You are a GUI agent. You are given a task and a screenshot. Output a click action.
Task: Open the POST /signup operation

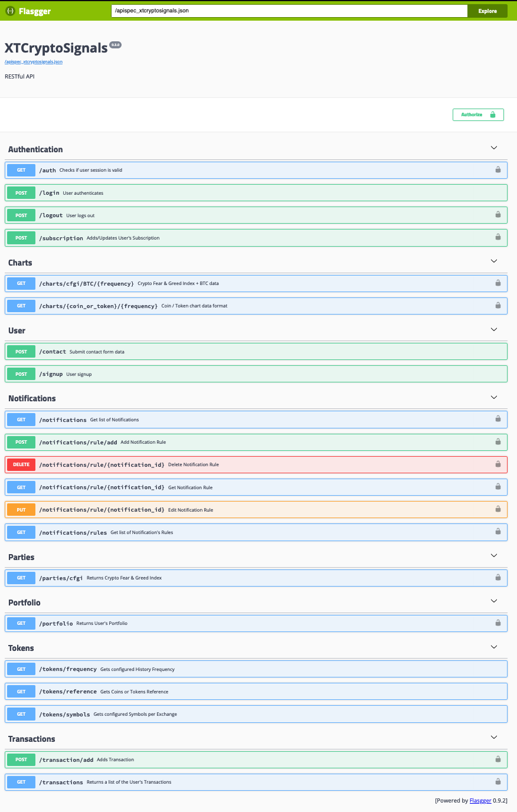click(256, 374)
